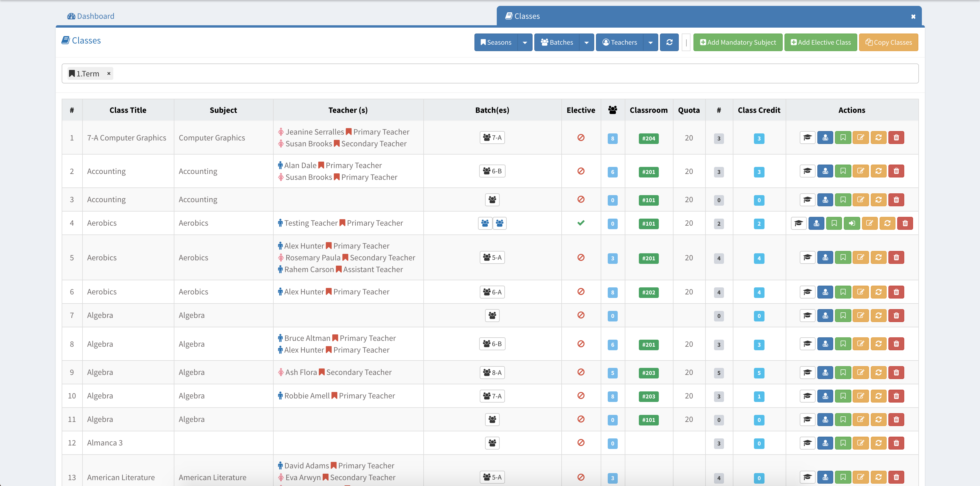
Task: Toggle the elective status for Accounting row 2
Action: tap(581, 171)
